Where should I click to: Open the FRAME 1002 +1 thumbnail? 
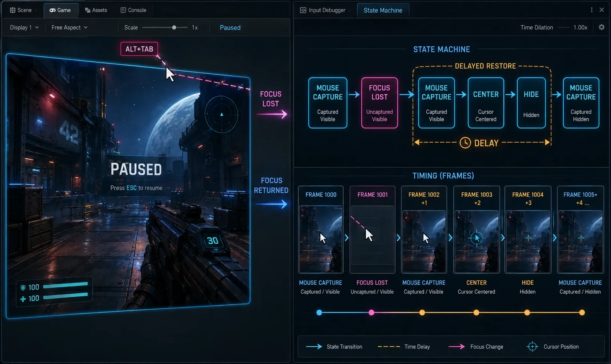pos(424,241)
